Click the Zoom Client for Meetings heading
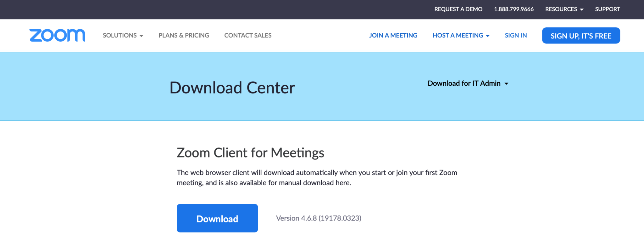The height and width of the screenshot is (241, 644). pos(250,153)
